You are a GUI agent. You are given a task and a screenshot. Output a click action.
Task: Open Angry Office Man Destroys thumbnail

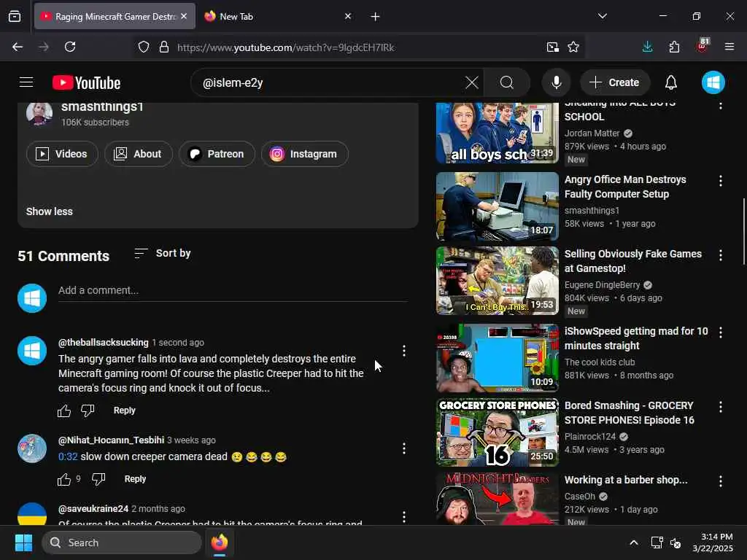point(498,206)
